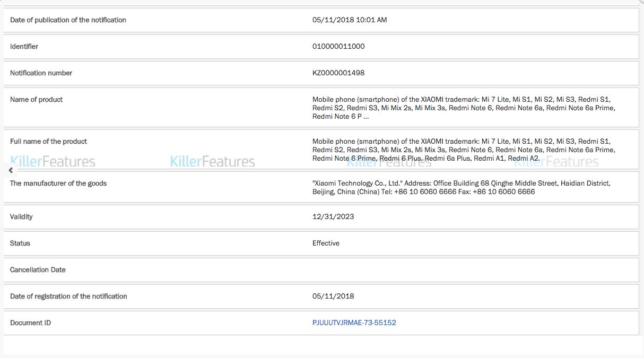Viewport: 644px width, 358px height.
Task: Click the notification number KZ0000001498
Action: click(338, 73)
